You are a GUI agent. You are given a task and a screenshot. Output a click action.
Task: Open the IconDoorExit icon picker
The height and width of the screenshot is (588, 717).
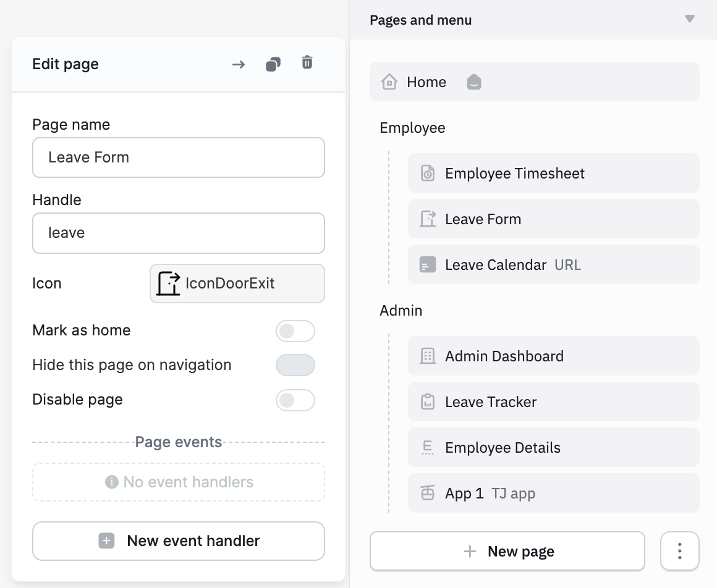coord(237,283)
